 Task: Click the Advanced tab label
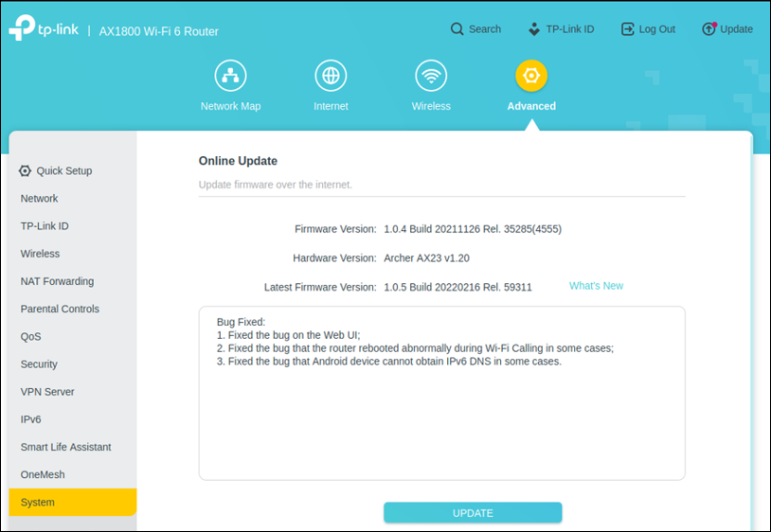tap(531, 106)
